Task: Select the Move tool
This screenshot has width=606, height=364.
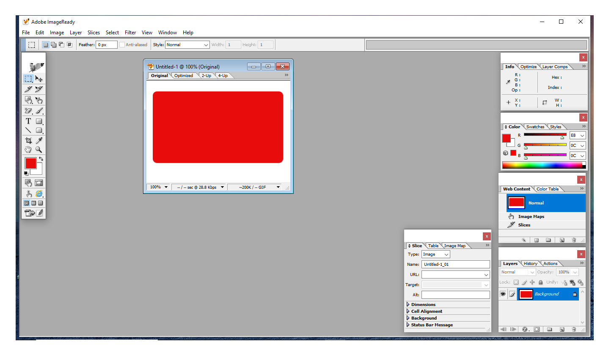Action: click(39, 79)
